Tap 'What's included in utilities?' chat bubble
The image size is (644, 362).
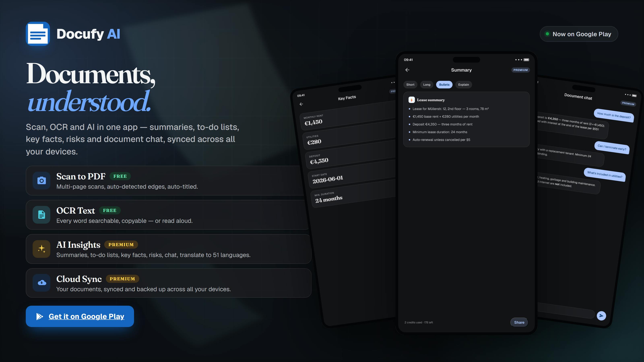pos(605,175)
